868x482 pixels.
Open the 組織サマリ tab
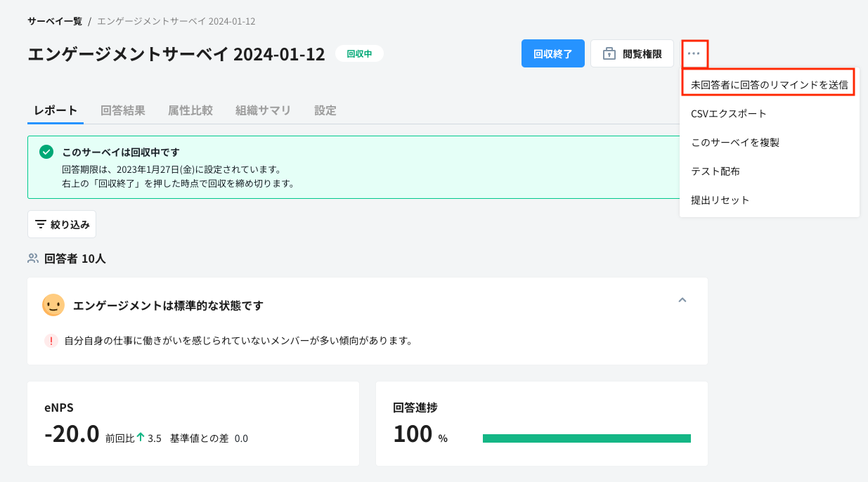[x=263, y=110]
